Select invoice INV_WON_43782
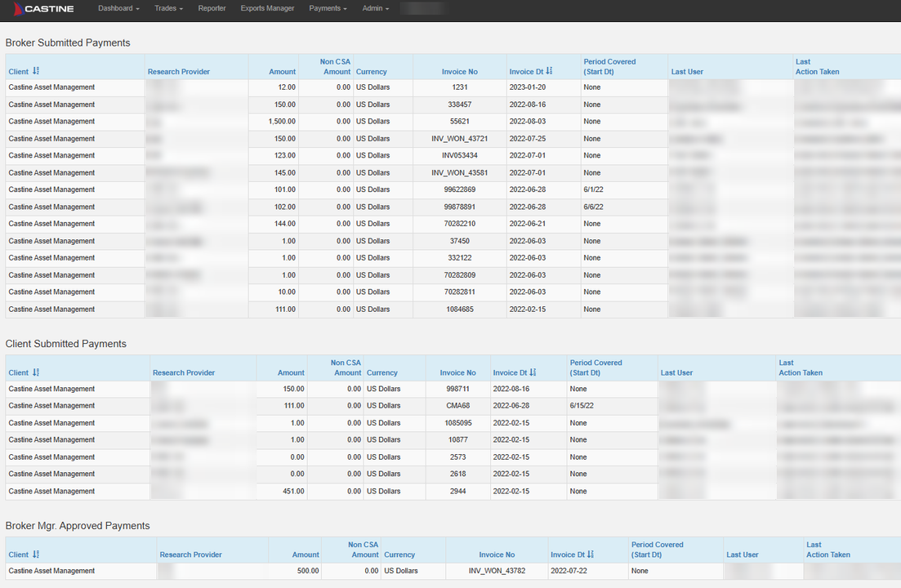 (497, 571)
